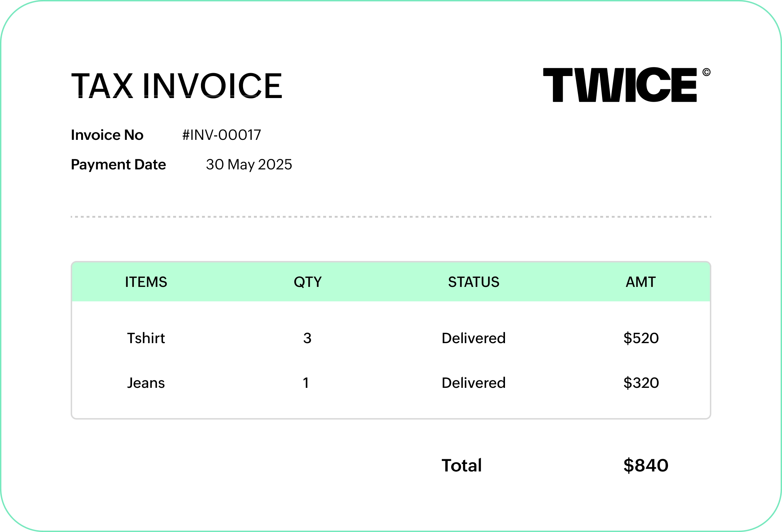
Task: Click the Tshirt Delivered status
Action: pyautogui.click(x=474, y=338)
